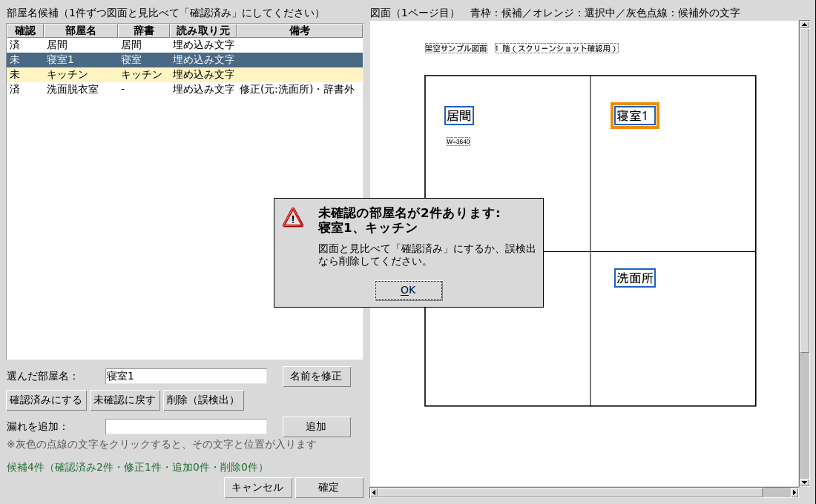Click the vertical scrollbar up arrow
This screenshot has width=816, height=504.
point(805,25)
